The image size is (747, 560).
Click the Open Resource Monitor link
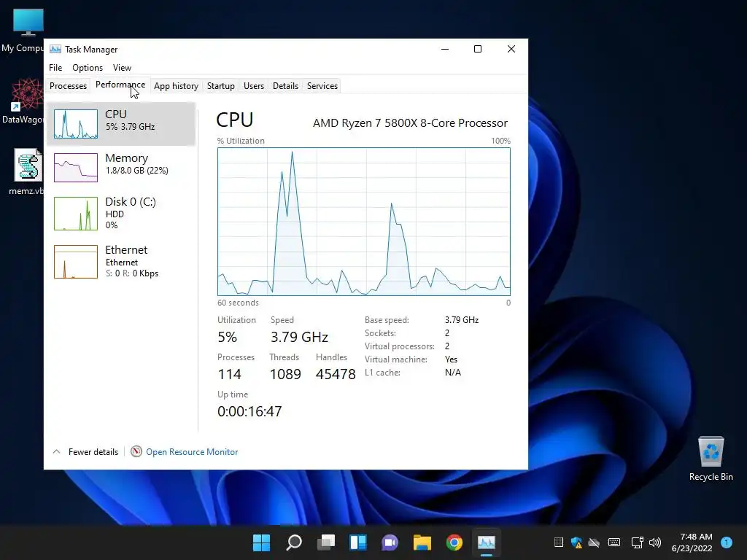click(192, 452)
